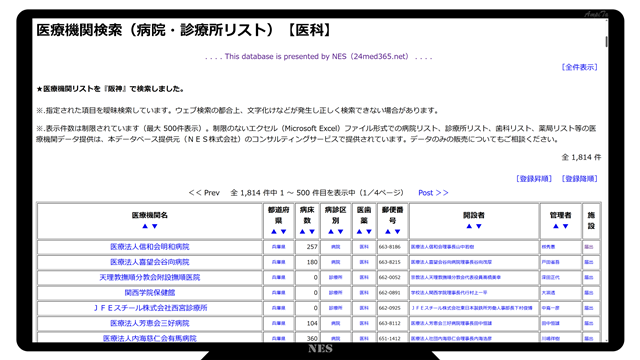Image resolution: width=640 pixels, height=360 pixels.
Task: Open 医療法人芳恵会三好病院 entry
Action: 150,323
